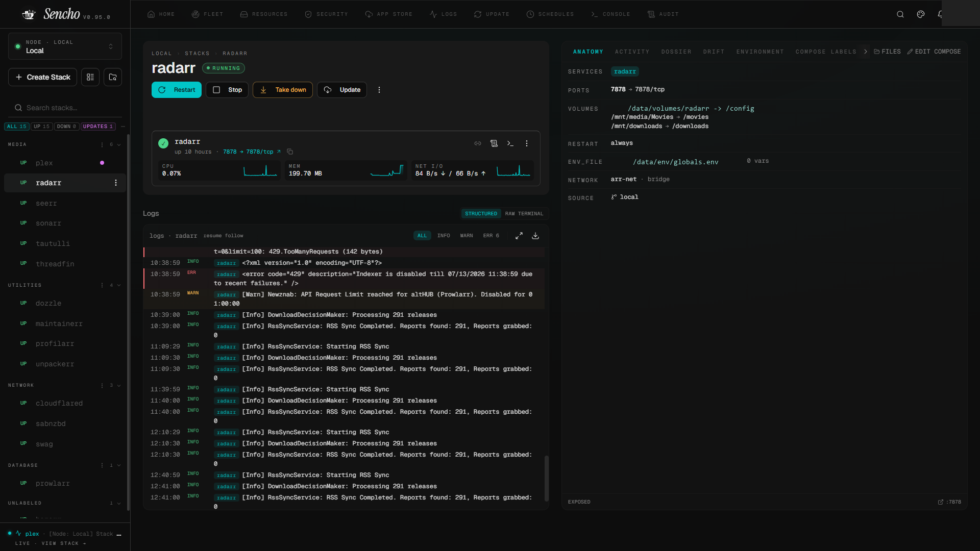Collapse the DATABASE stack group

coord(119,465)
